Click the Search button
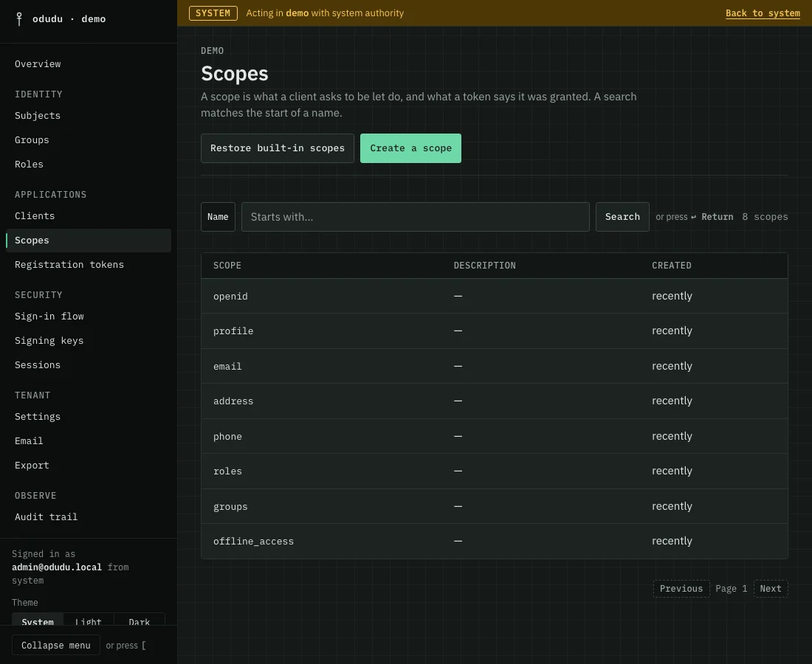Viewport: 812px width, 664px height. (622, 218)
